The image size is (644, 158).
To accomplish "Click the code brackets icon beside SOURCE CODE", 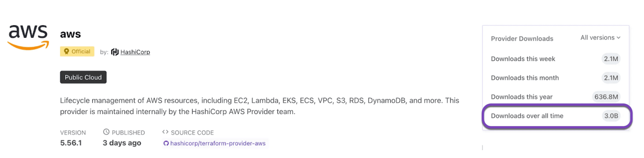I will click(165, 132).
